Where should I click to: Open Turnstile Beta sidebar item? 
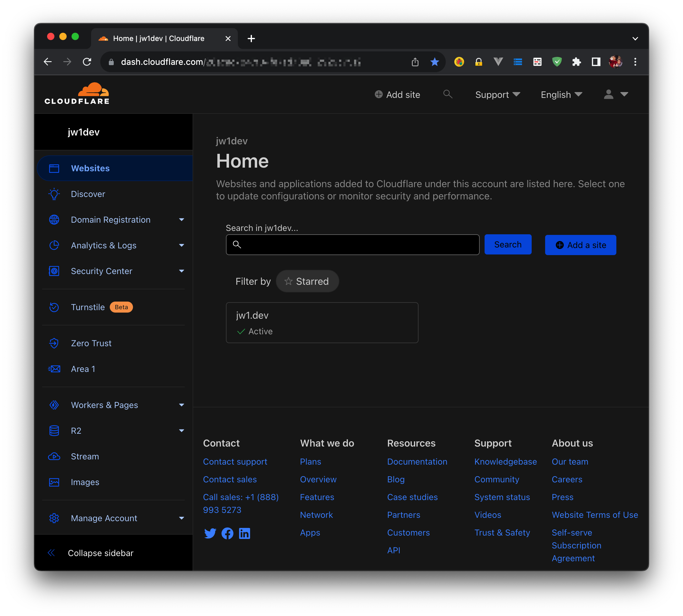pyautogui.click(x=88, y=307)
